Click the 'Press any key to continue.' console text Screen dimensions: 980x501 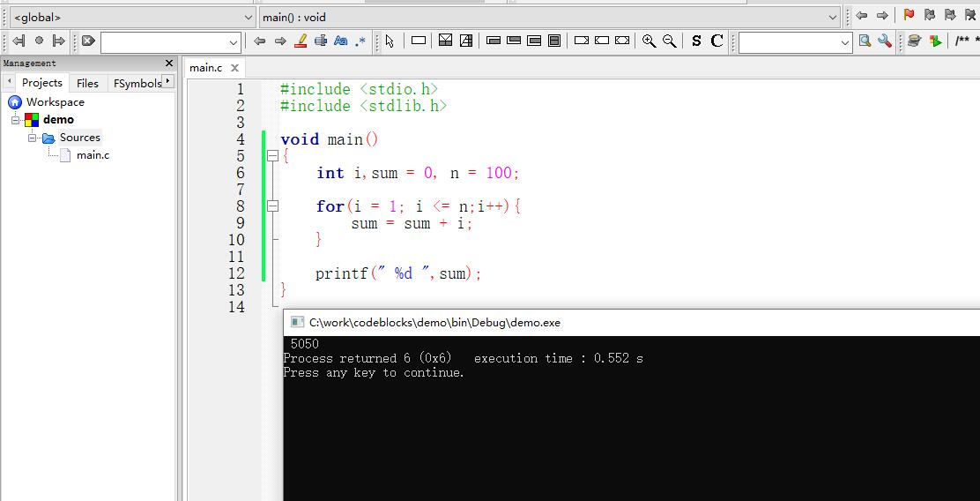[374, 373]
